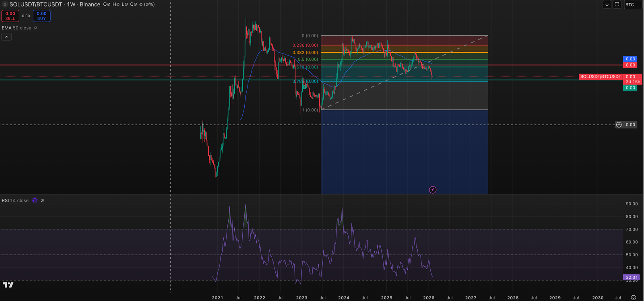Click the SOLUSDT/BTCUSDT price label
Image resolution: width=644 pixels, height=301 pixels.
[601, 76]
